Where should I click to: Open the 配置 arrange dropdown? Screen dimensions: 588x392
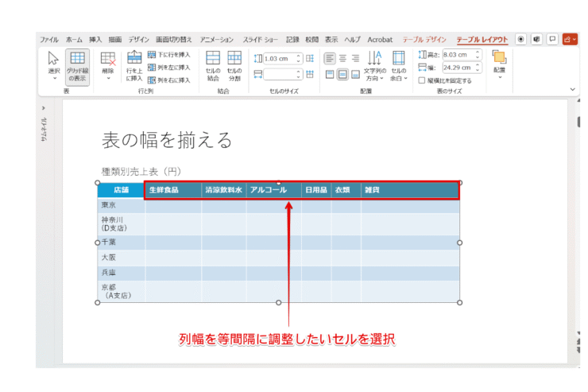(x=500, y=64)
